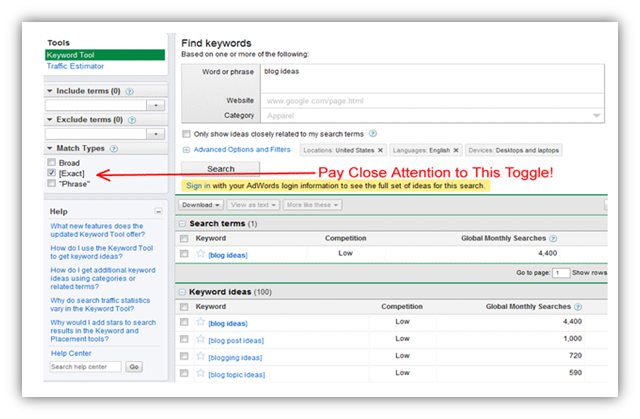The image size is (640, 419).
Task: Star the [blog ideas] row in Keyword ideas
Action: [200, 322]
